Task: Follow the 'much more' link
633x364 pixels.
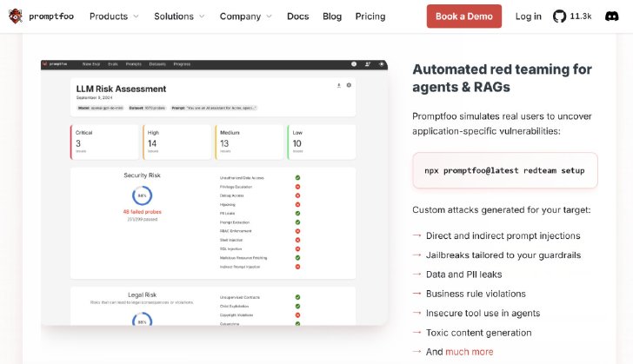Action: tap(470, 352)
